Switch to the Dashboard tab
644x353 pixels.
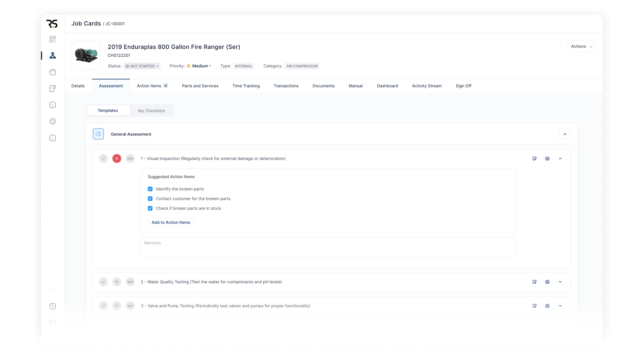(387, 86)
